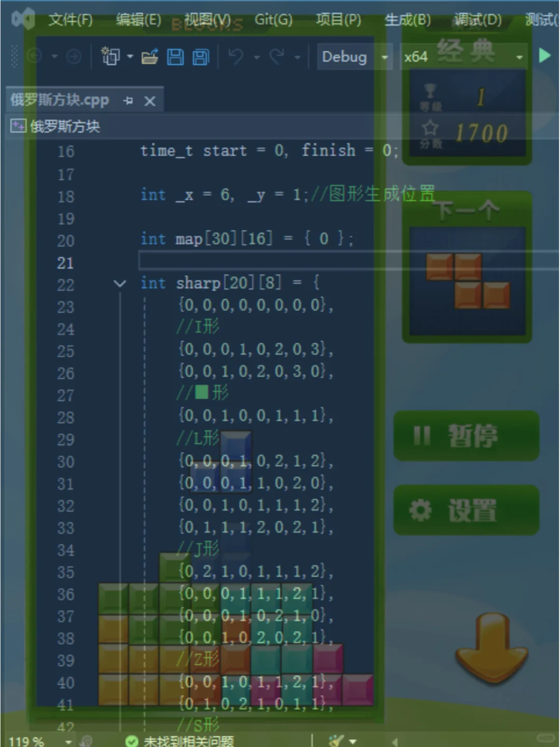
Task: Open the Tetris 设置 settings button
Action: (x=467, y=510)
